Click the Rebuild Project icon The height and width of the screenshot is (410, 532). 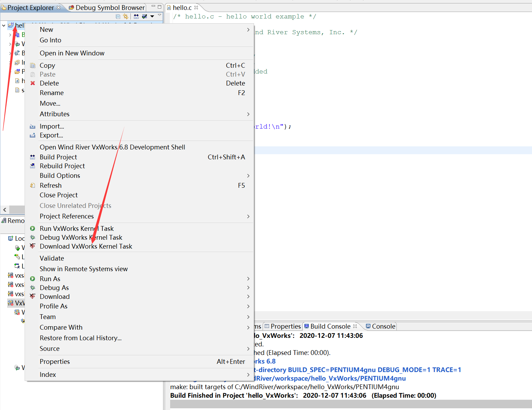click(33, 166)
